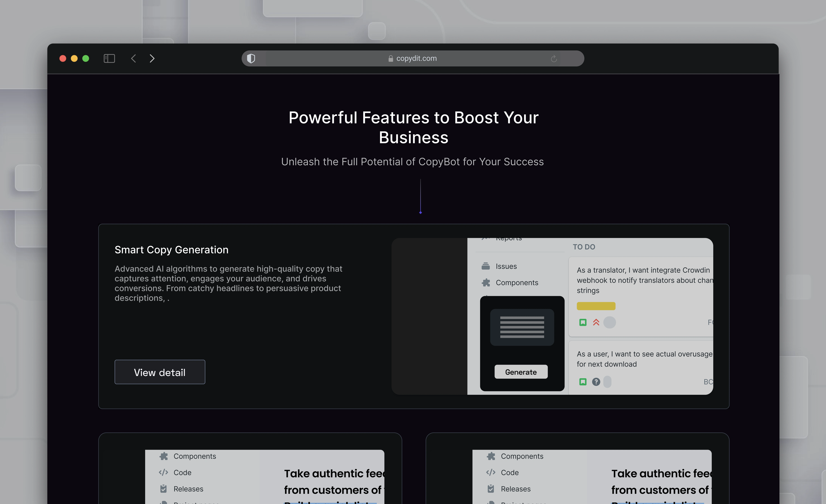Close the window with the red button
The image size is (826, 504).
coord(63,58)
